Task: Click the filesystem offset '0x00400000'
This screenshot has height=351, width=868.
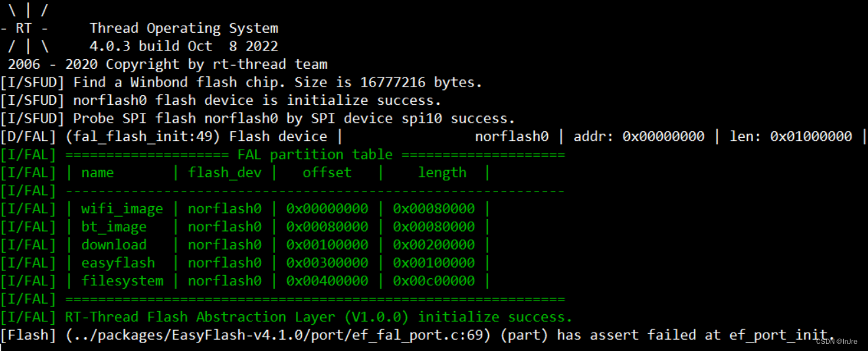Action: click(327, 281)
